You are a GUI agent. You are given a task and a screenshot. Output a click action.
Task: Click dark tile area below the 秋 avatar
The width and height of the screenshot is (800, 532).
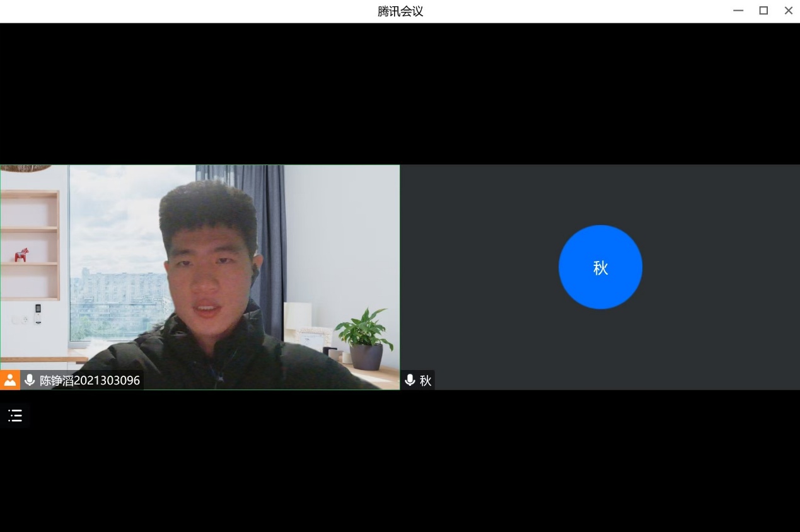tap(600, 347)
